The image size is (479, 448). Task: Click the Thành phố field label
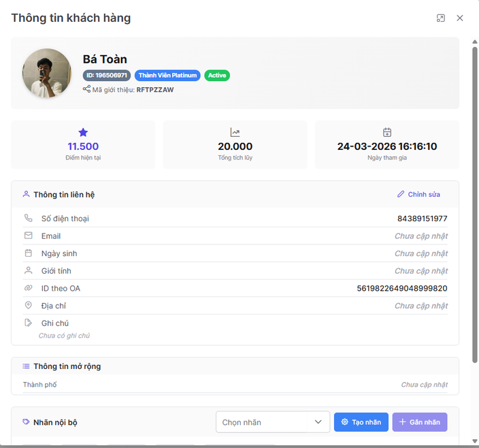[x=39, y=385]
